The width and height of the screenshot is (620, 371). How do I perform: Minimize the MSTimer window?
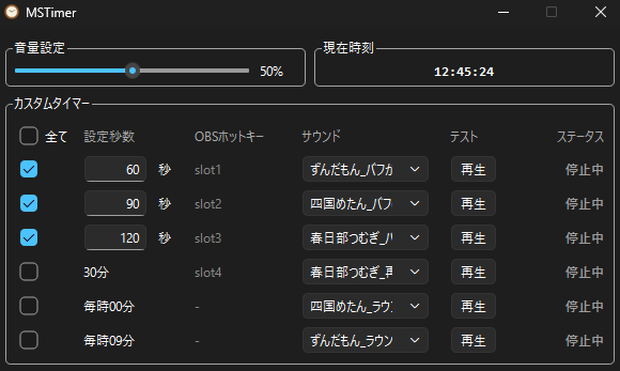pyautogui.click(x=503, y=12)
